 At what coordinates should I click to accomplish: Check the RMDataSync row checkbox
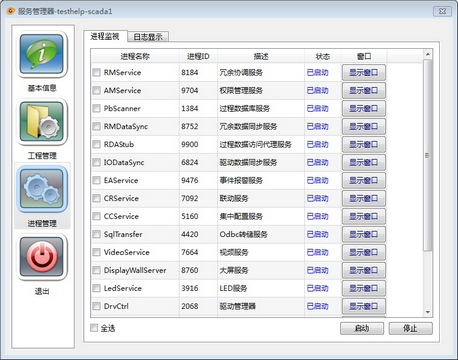click(96, 126)
